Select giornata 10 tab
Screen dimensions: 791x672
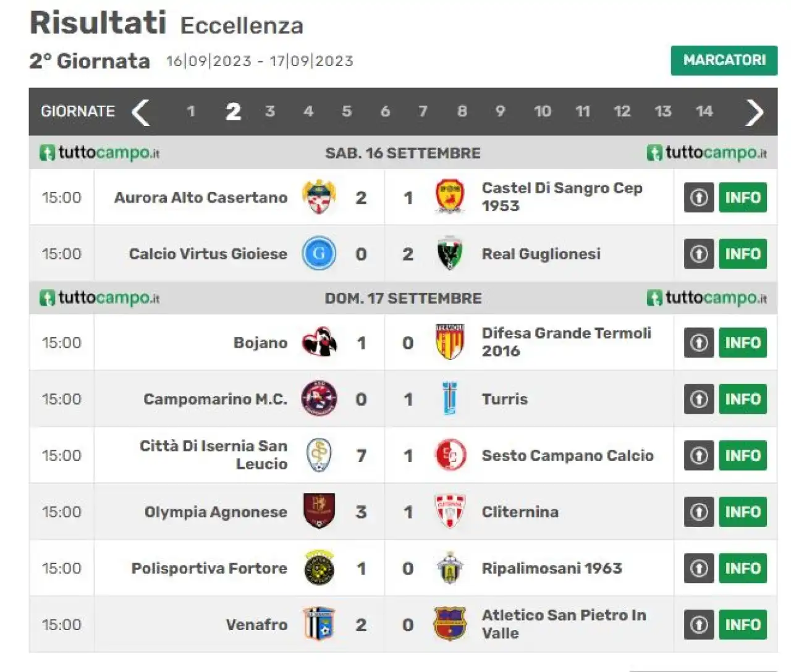coord(543,111)
